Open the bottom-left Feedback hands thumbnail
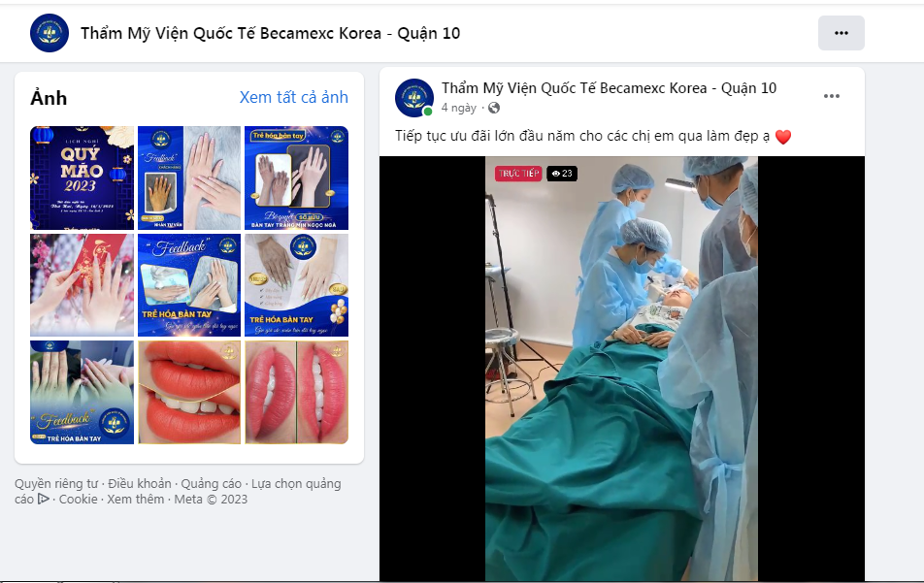Image resolution: width=924 pixels, height=583 pixels. click(82, 392)
